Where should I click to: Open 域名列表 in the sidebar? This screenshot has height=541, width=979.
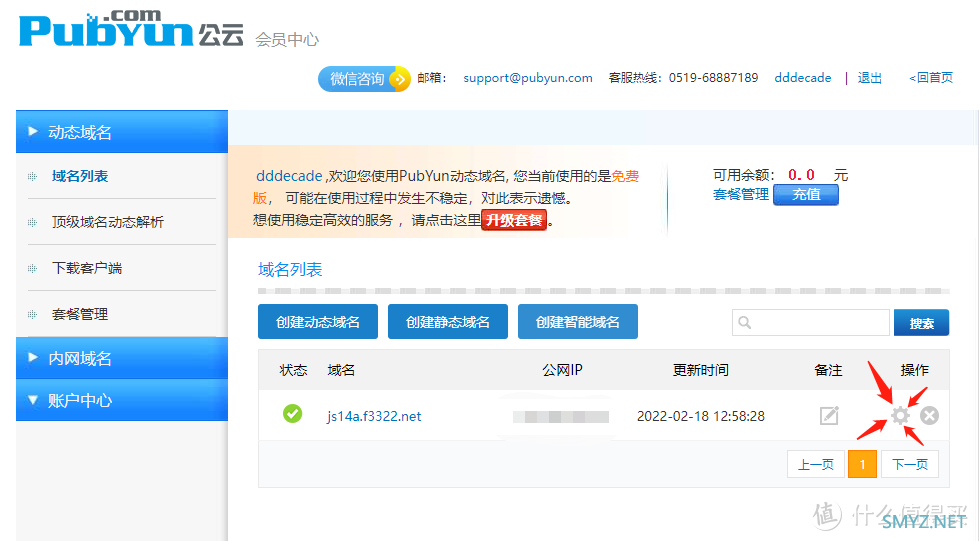coord(80,176)
